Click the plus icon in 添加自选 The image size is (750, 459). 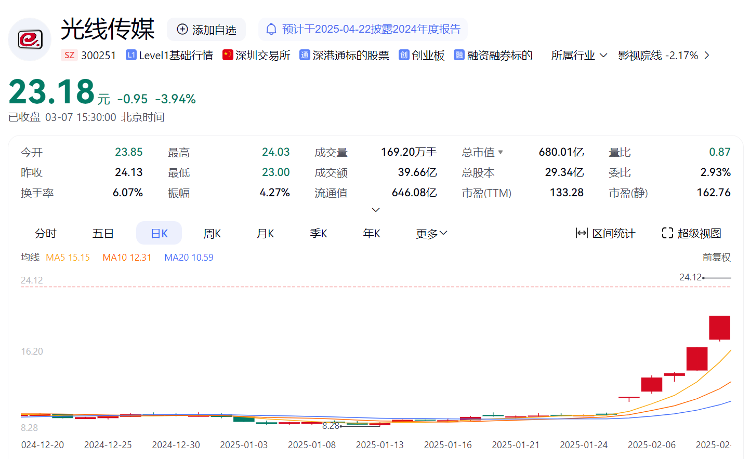coord(182,29)
